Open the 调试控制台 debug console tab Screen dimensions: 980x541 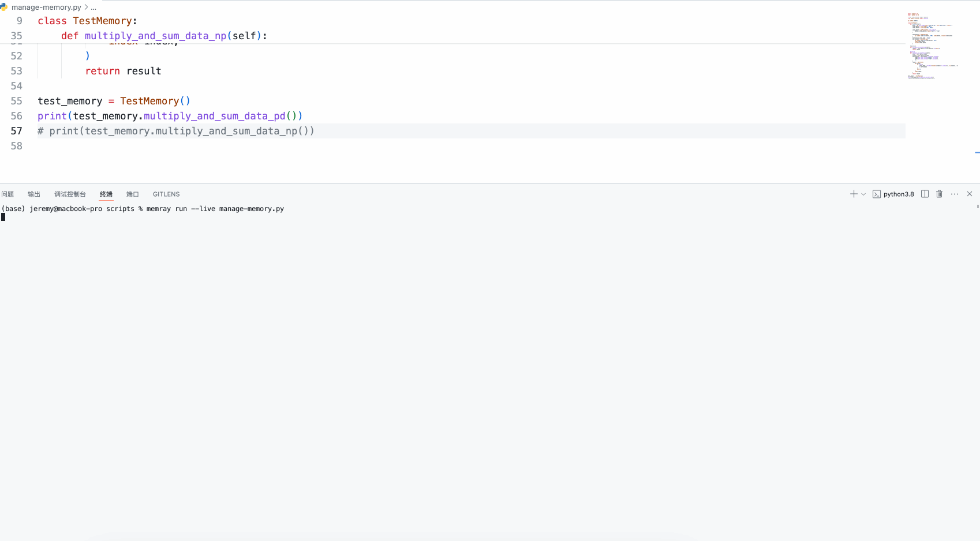tap(70, 194)
